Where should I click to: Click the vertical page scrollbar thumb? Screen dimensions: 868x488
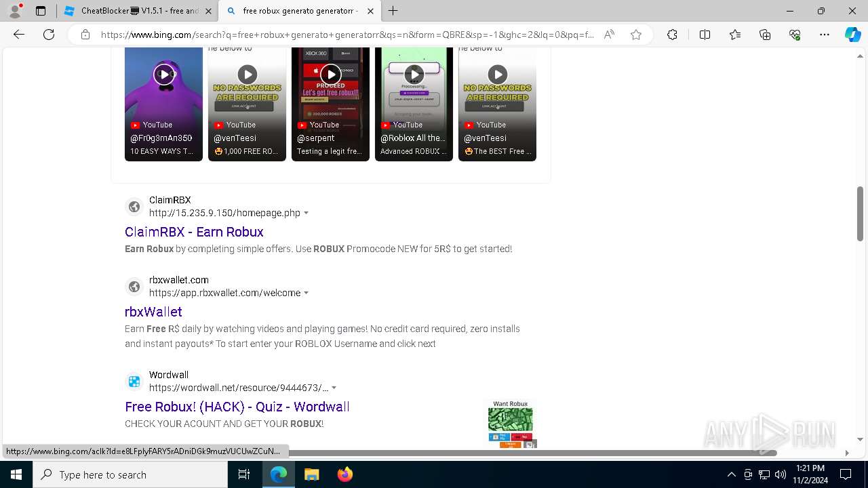(860, 213)
